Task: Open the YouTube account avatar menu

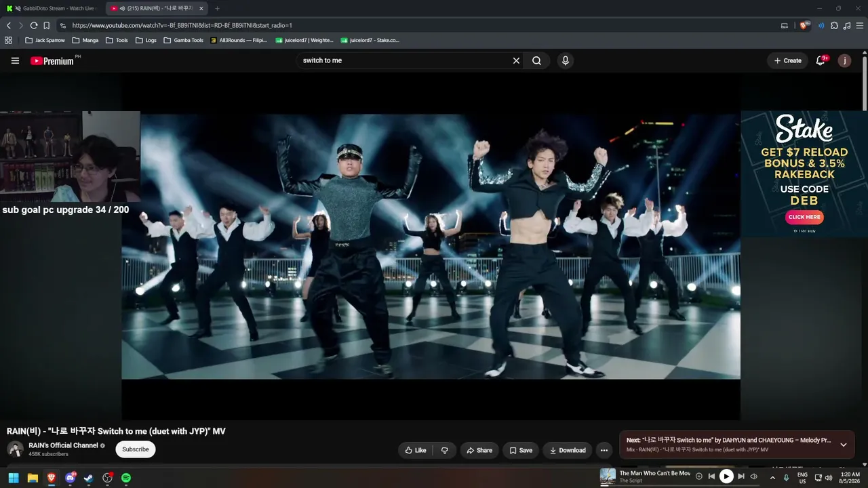Action: click(844, 60)
